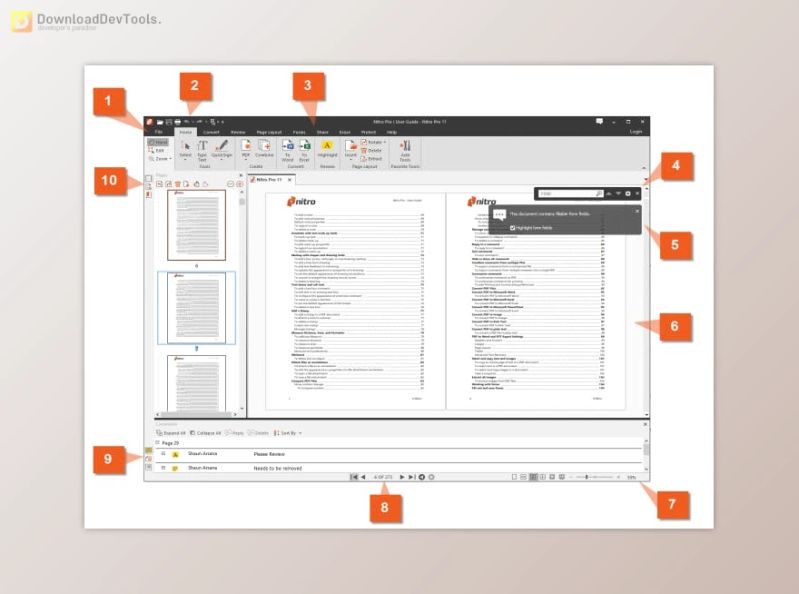Select the Highlight tool

[327, 149]
